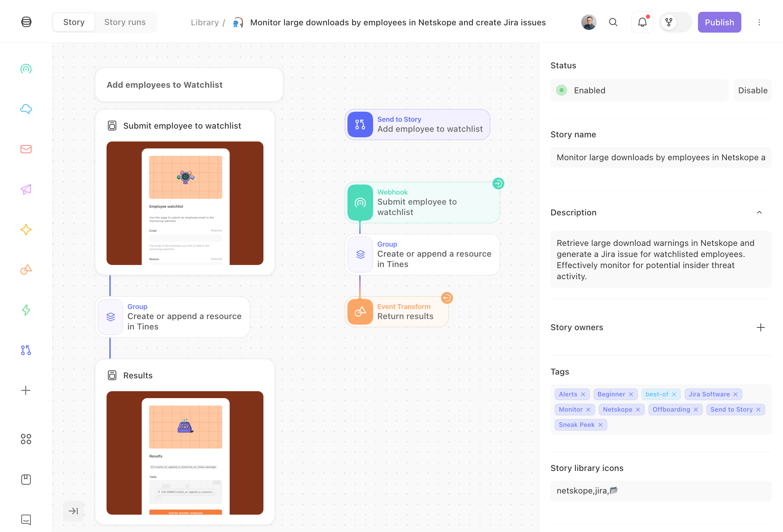Click the Publish button
This screenshot has width=783, height=532.
719,22
